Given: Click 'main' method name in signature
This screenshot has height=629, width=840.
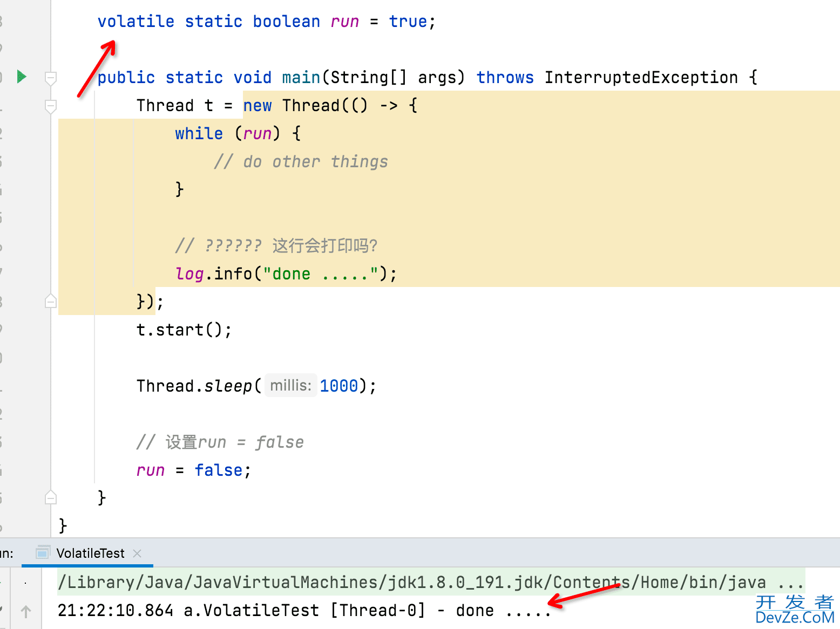Looking at the screenshot, I should [301, 77].
